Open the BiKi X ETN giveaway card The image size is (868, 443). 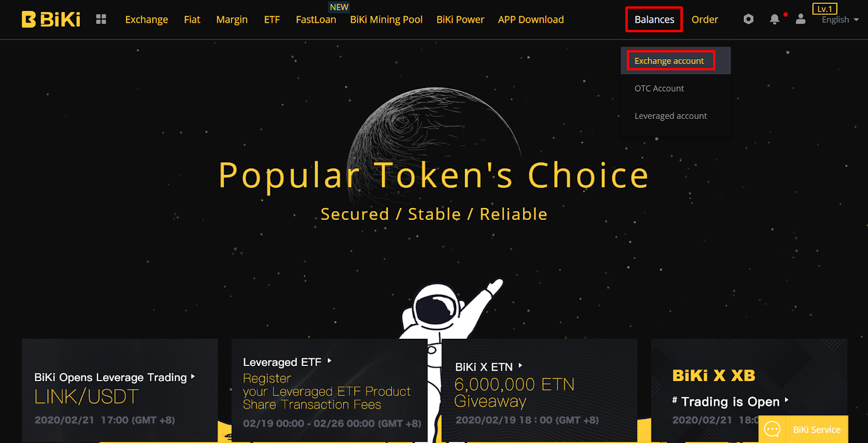(539, 390)
